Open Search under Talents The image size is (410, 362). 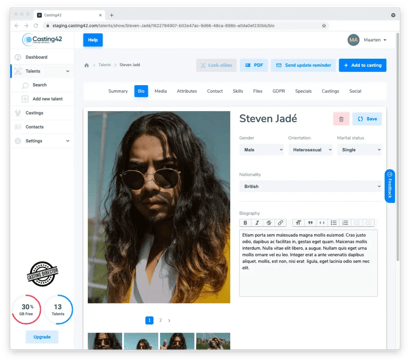click(42, 85)
